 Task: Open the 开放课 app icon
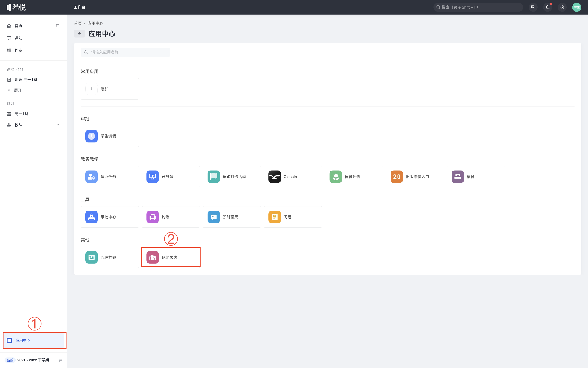point(153,176)
